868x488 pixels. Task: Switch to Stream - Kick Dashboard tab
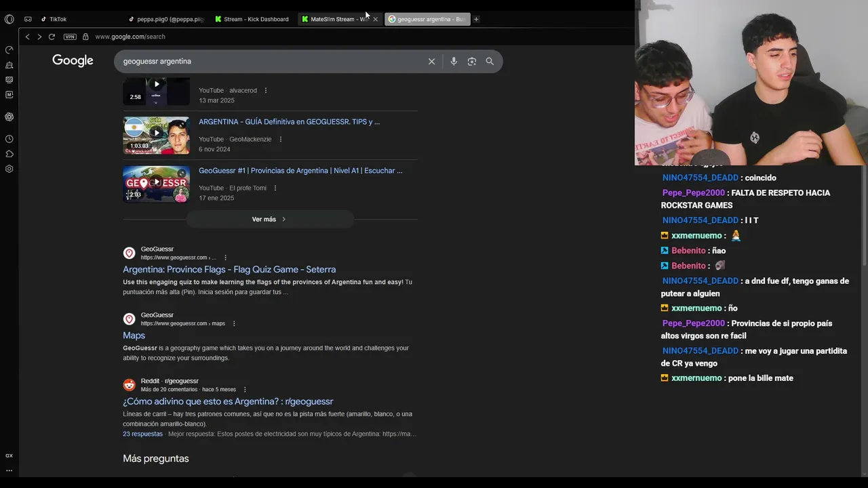(252, 19)
